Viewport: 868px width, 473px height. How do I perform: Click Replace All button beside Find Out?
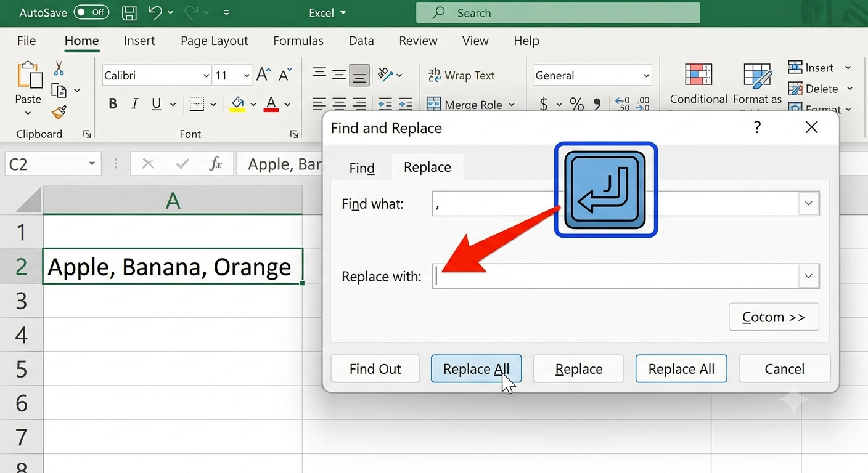476,369
